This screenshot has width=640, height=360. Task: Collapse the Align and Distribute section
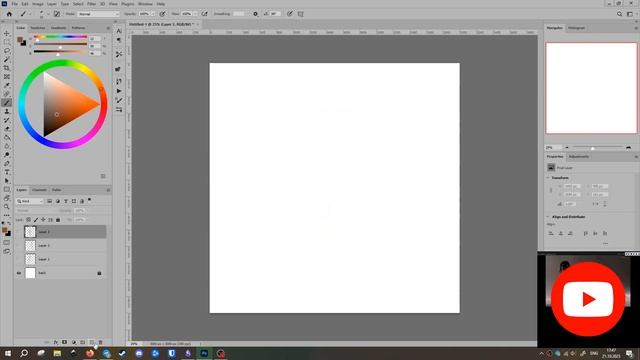(548, 217)
